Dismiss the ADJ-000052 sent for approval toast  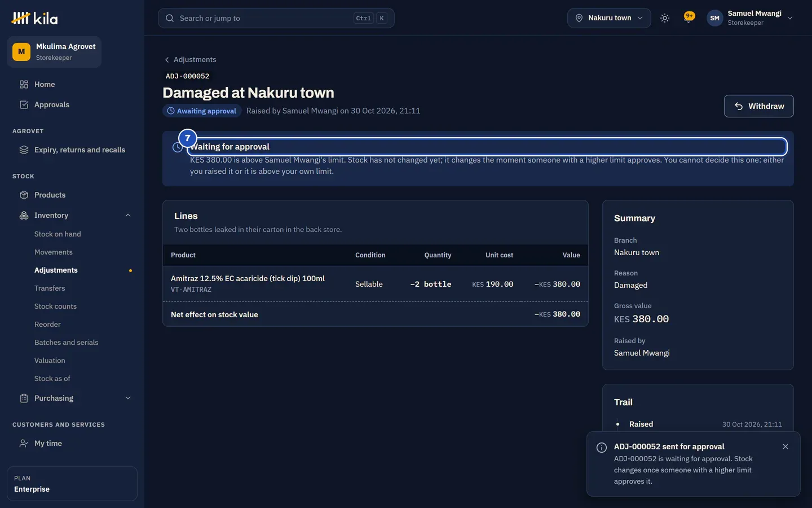785,446
